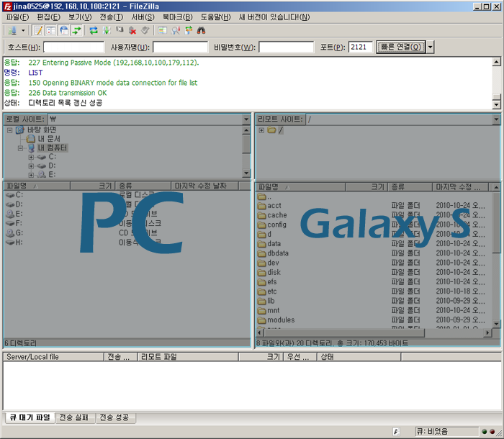Select the dbdata folder in remote list

[278, 253]
